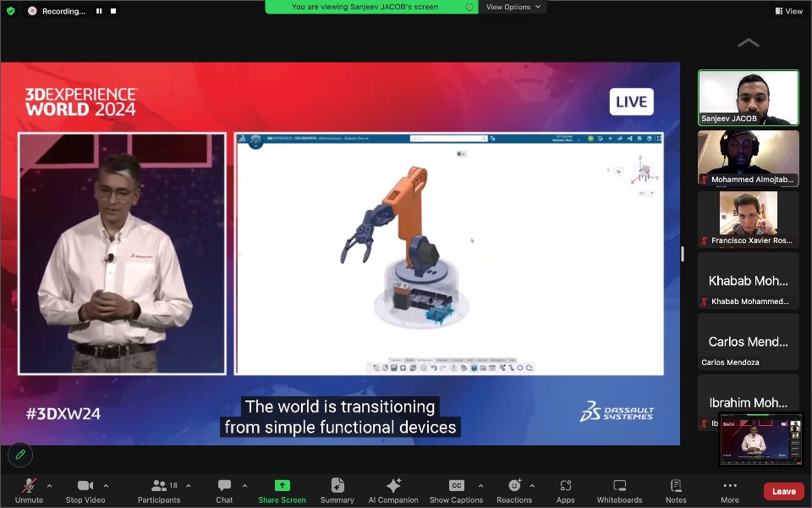Click the search field in SOLIDWORKS header
Screen dimensions: 812x508
click(x=448, y=138)
